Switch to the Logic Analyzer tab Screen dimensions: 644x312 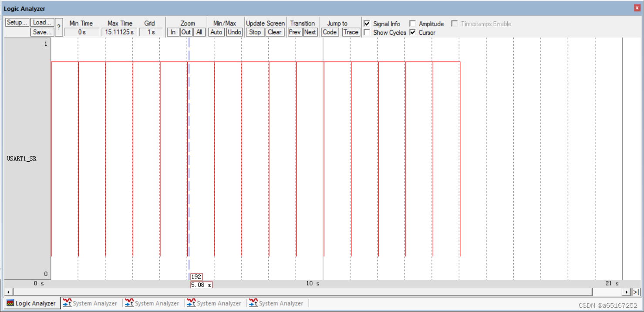click(31, 303)
